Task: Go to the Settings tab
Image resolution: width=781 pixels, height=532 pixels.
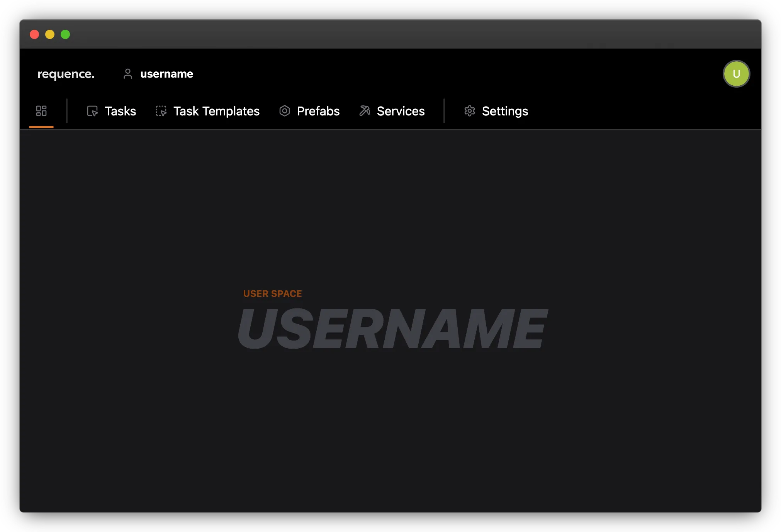Action: [x=505, y=111]
